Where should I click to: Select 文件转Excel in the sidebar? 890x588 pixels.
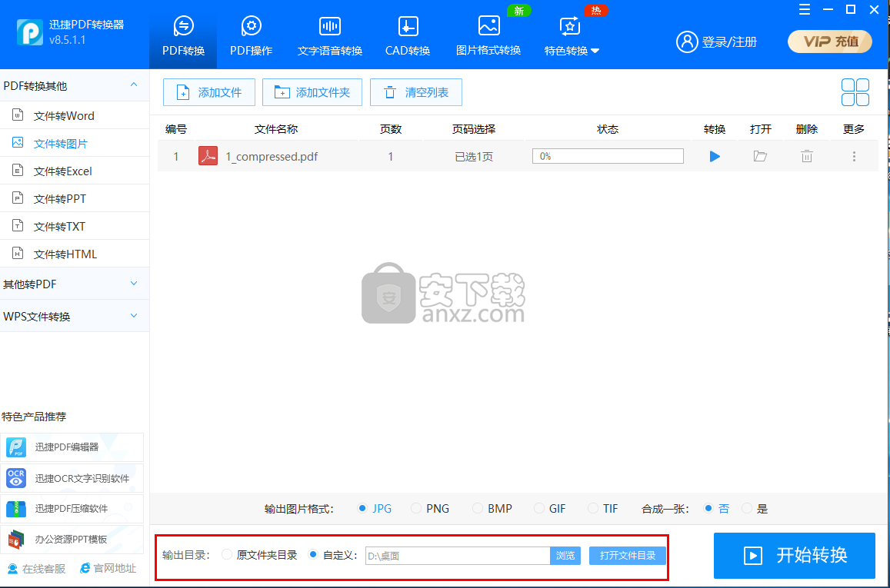[x=75, y=171]
